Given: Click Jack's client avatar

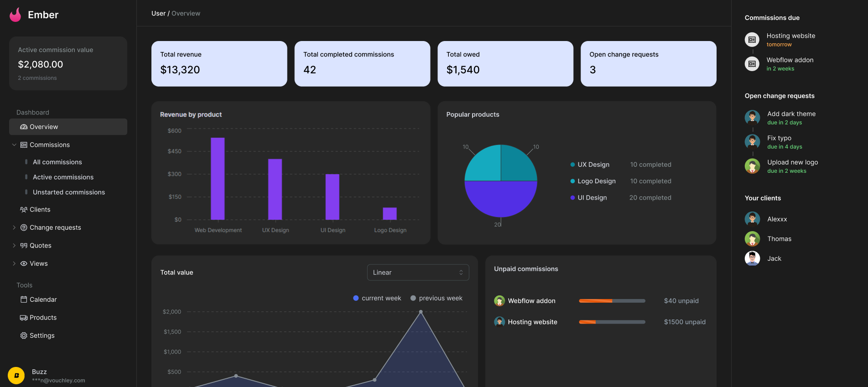Looking at the screenshot, I should coord(752,258).
